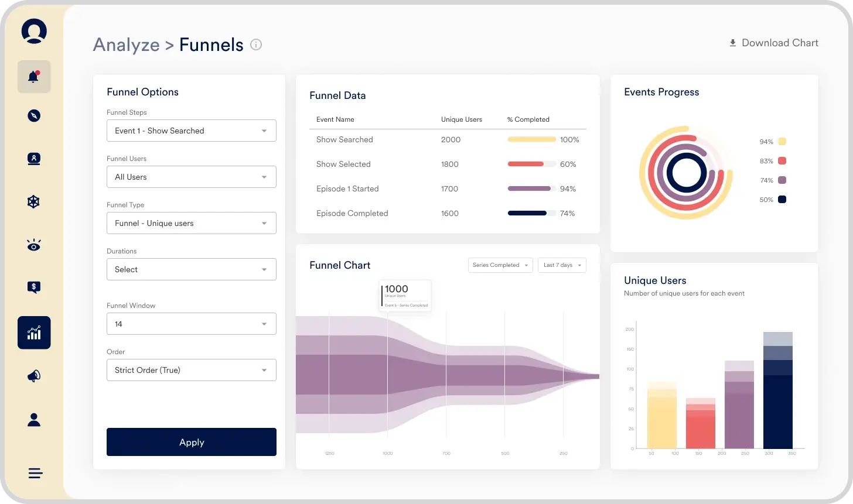Click the compass icon in sidebar
The height and width of the screenshot is (504, 853).
34,115
